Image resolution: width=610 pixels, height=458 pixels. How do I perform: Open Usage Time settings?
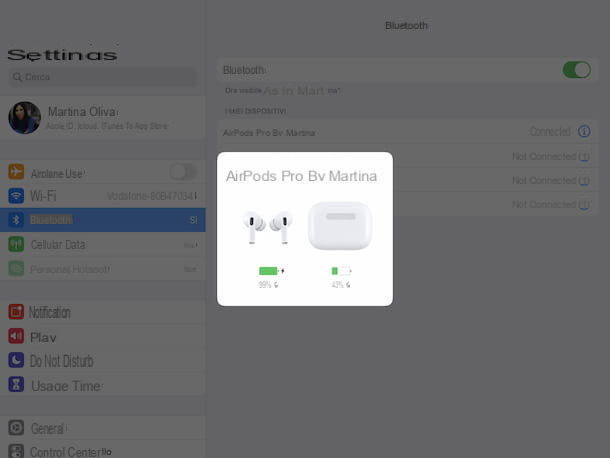(x=103, y=384)
